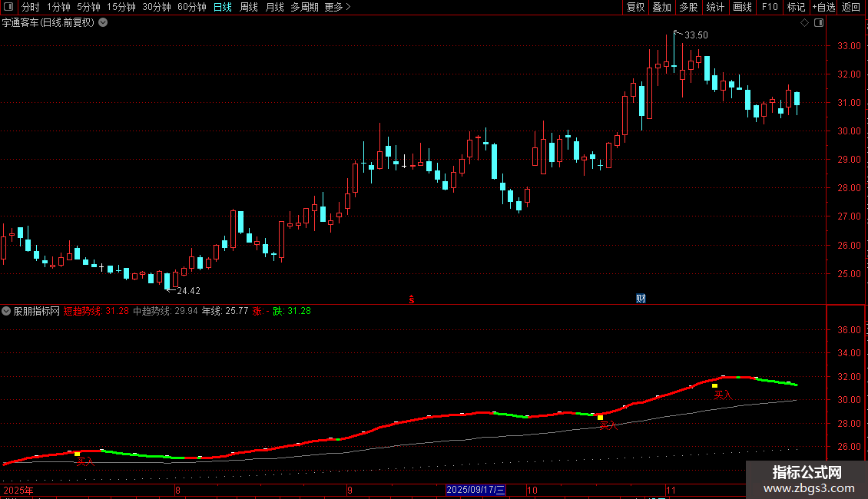Screen dimensions: 868x499
Task: Click the 24.42 low price label
Action: (x=188, y=291)
